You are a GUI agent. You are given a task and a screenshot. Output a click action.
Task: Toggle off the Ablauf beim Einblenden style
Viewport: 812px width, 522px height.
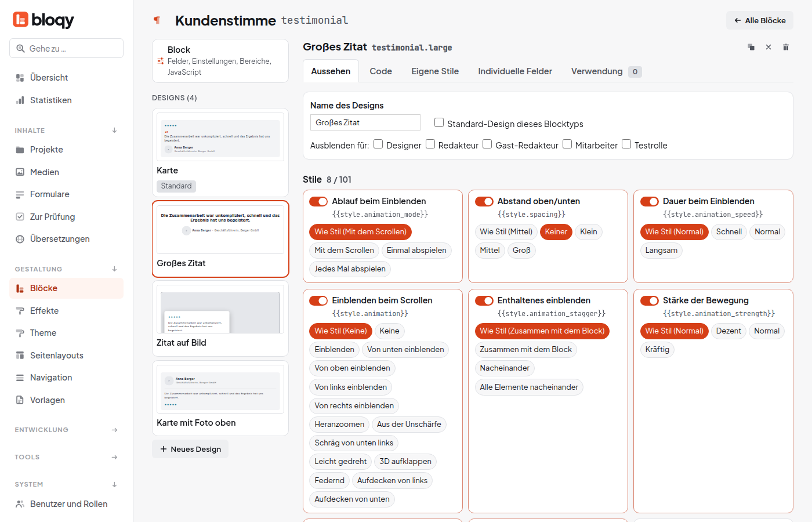(318, 201)
